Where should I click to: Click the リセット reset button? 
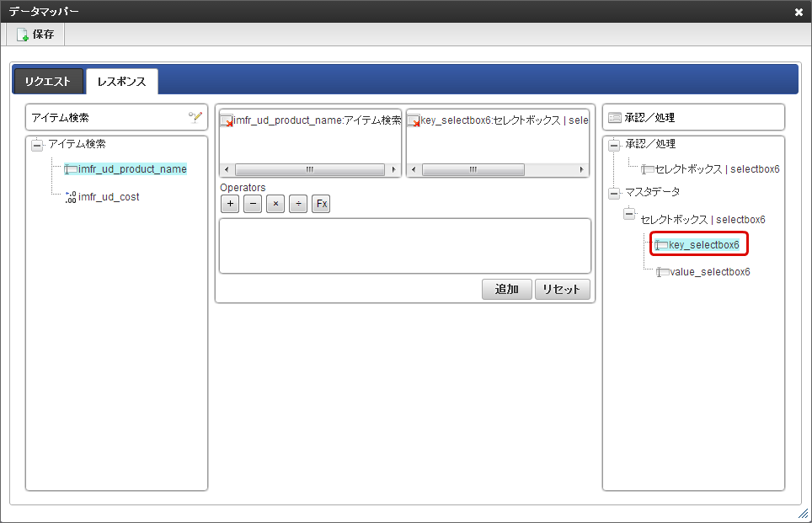click(x=563, y=289)
